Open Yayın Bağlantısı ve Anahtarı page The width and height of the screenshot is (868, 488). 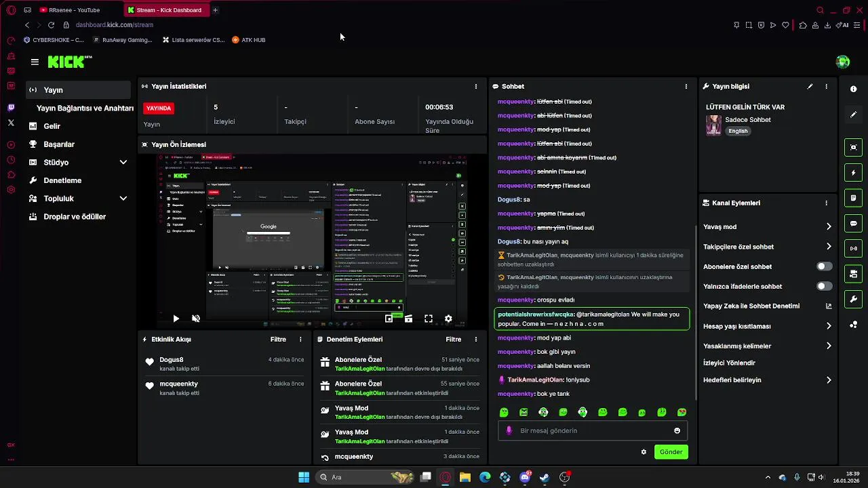85,108
